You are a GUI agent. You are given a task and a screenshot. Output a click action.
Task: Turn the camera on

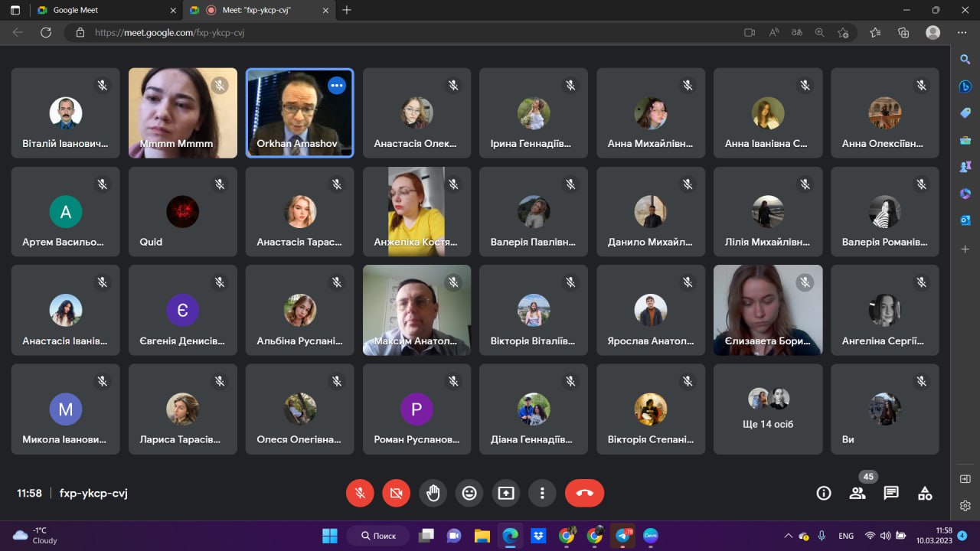click(x=396, y=494)
